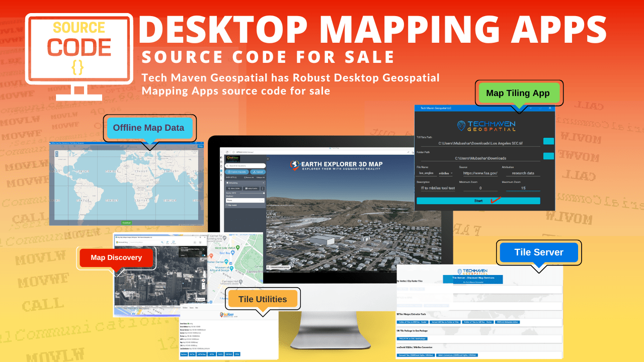Open the mbtiles format dropdown in Map Tiling App
This screenshot has width=644, height=362.
pos(446,173)
